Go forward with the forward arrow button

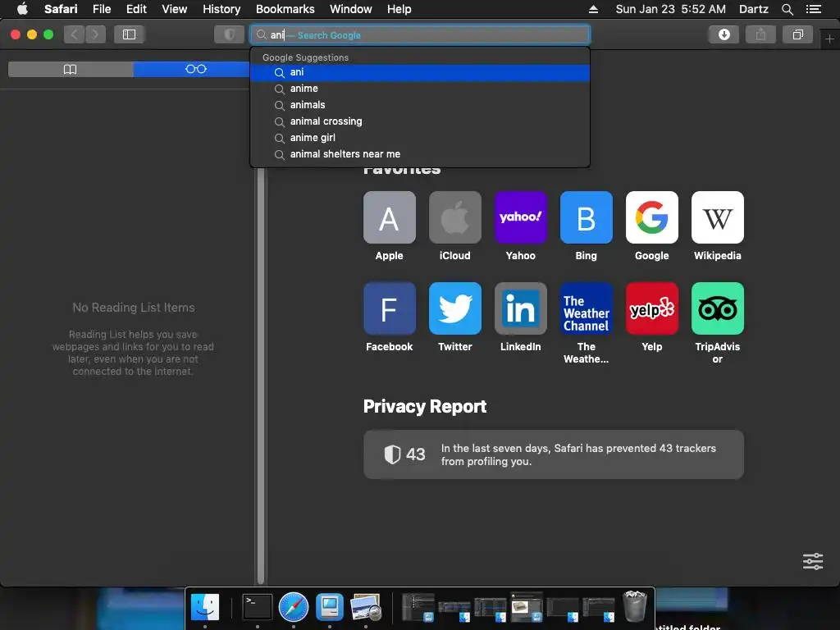pos(95,34)
